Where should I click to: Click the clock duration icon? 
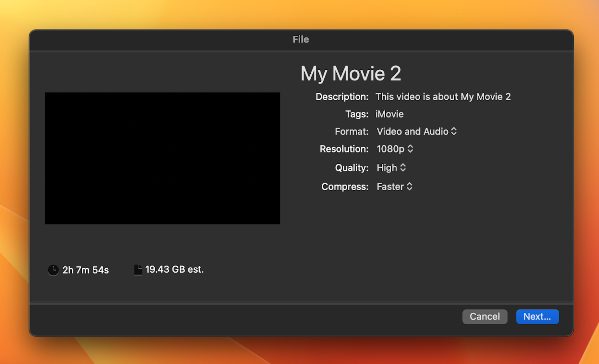click(x=53, y=270)
